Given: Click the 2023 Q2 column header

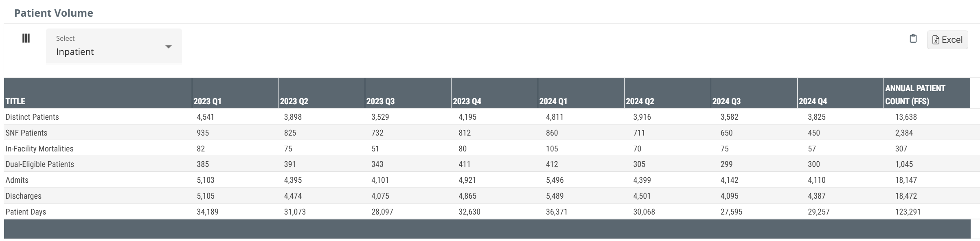Looking at the screenshot, I should 294,101.
